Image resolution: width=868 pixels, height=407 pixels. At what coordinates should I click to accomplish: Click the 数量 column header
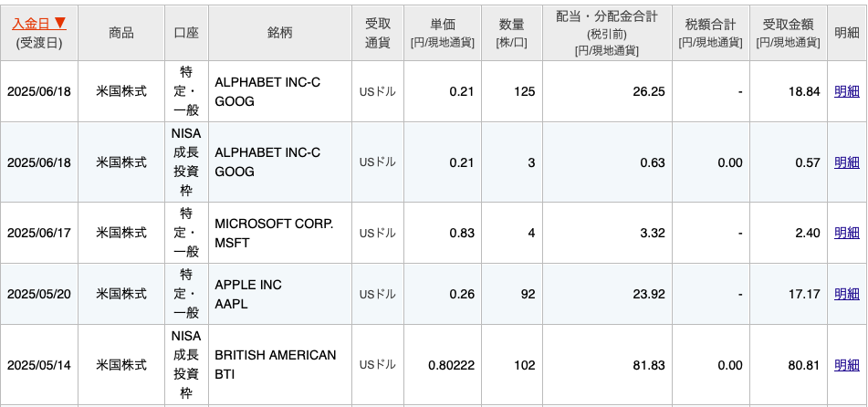click(x=511, y=33)
